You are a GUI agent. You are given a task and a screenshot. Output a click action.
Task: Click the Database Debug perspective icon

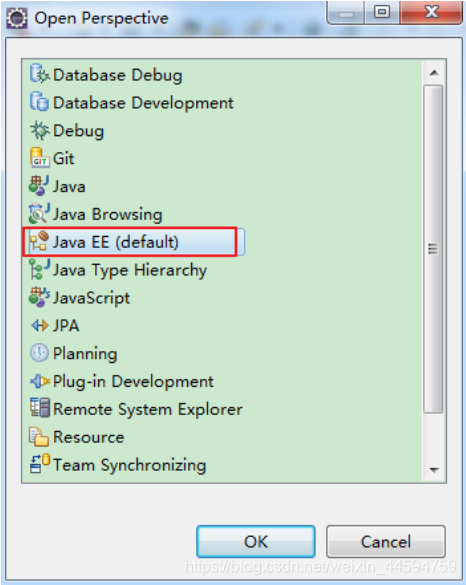coord(40,74)
